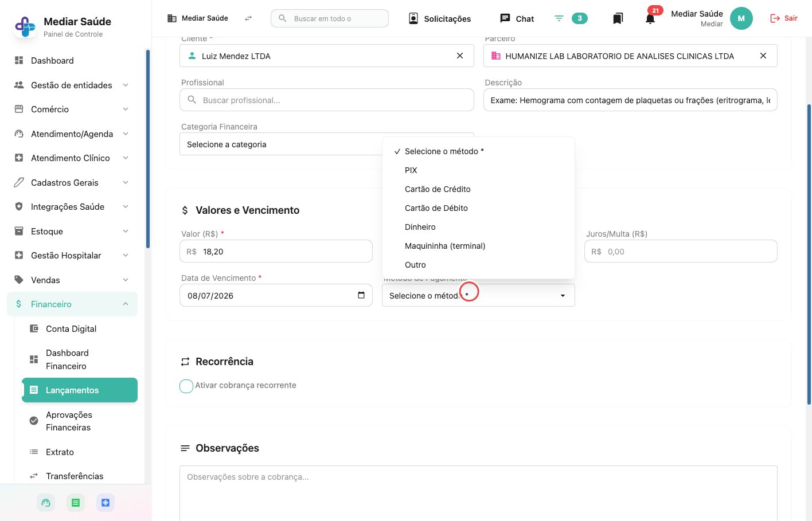Clear the HUMANIZE LAB partner selection

point(763,56)
